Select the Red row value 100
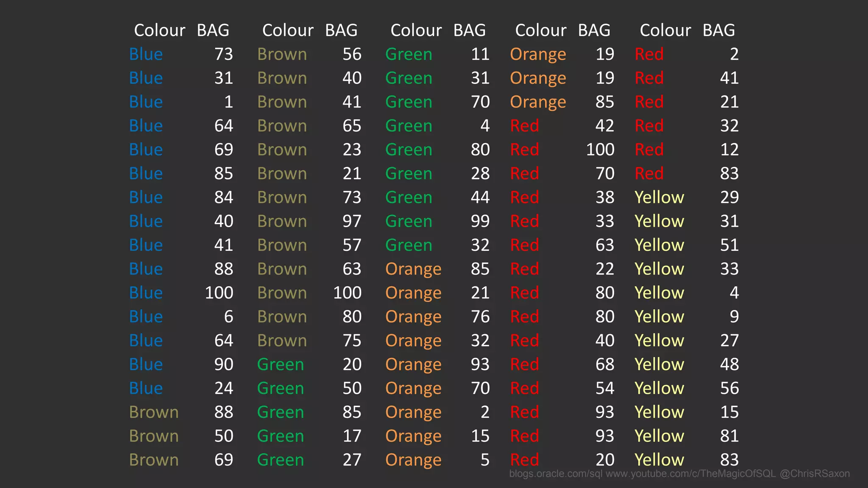Image resolution: width=868 pixels, height=488 pixels. (x=600, y=150)
